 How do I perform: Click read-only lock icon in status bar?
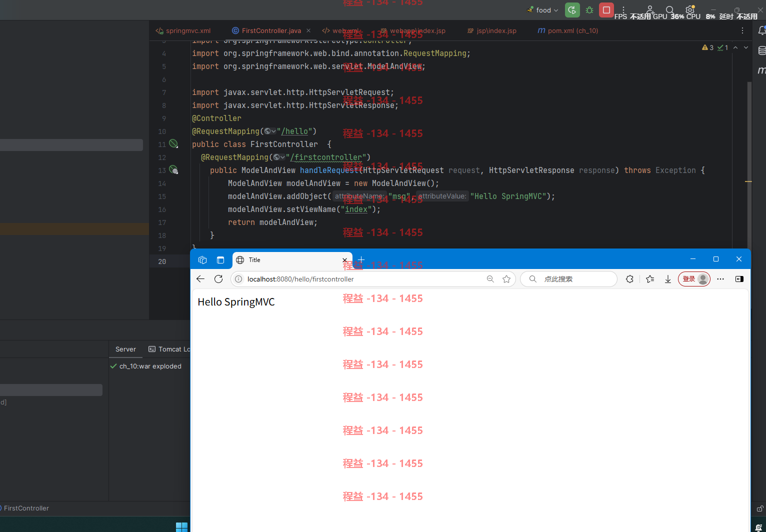coord(760,508)
